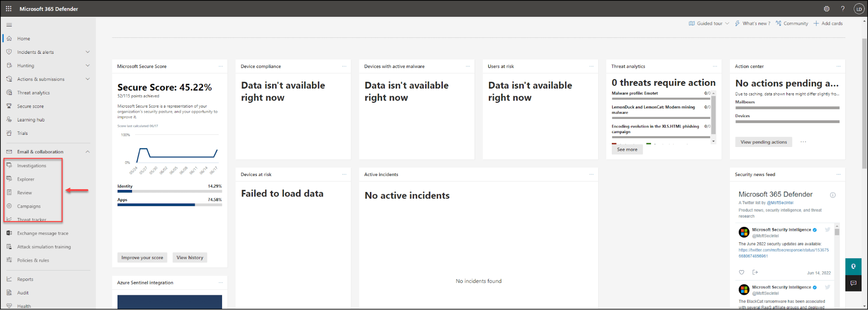
Task: Click the Hunting icon in sidebar
Action: [x=9, y=65]
